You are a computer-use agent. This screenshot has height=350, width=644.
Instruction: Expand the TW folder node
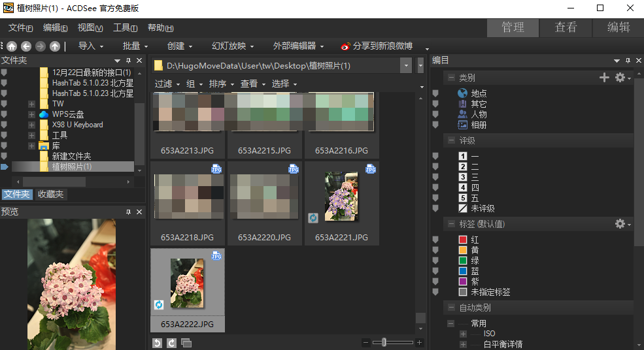coord(31,104)
